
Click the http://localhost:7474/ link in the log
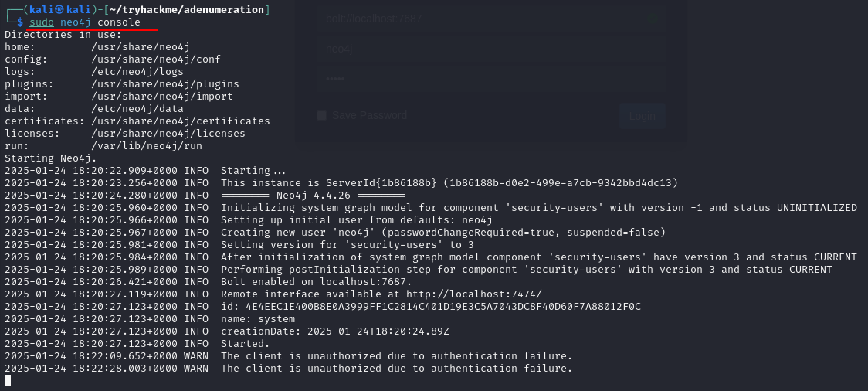point(474,294)
